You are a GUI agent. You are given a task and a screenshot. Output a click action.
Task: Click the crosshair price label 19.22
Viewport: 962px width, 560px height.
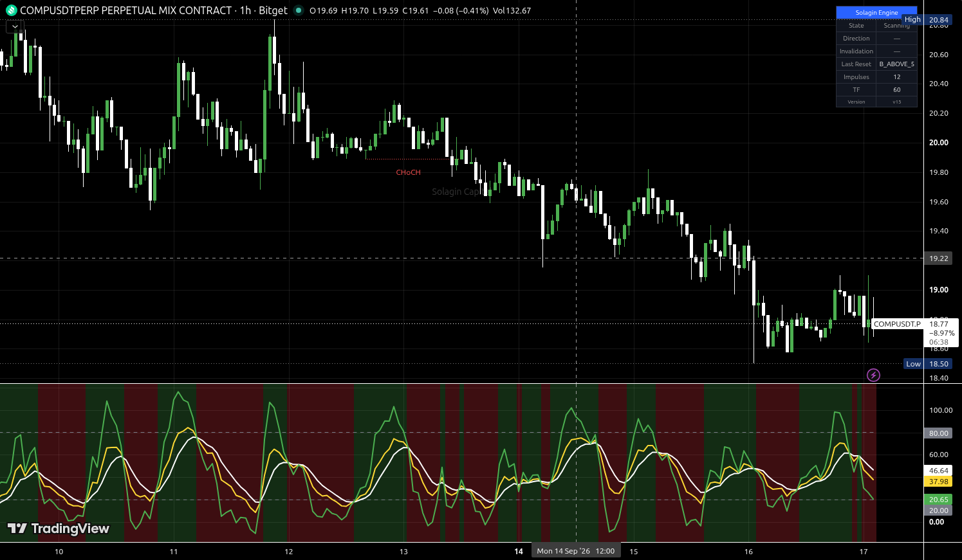click(938, 258)
